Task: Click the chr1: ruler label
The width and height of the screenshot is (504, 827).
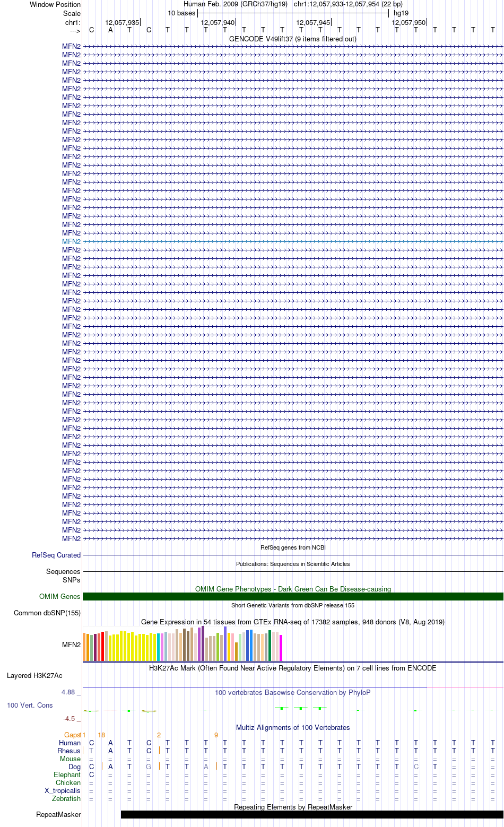Action: 73,22
